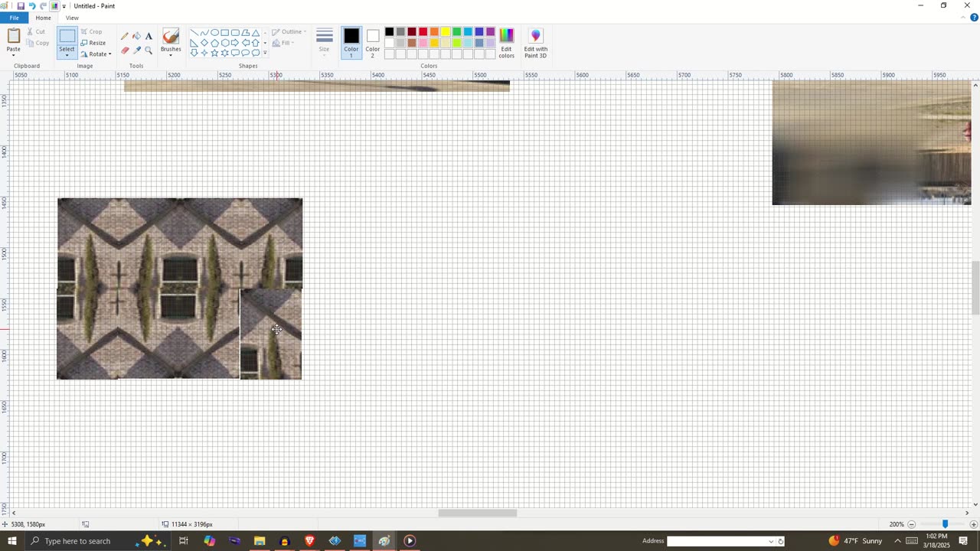
Task: Open File Explorer from the taskbar
Action: coord(260,541)
